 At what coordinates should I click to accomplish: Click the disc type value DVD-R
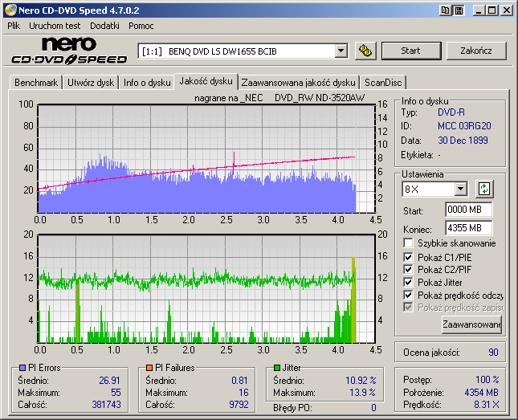(451, 112)
